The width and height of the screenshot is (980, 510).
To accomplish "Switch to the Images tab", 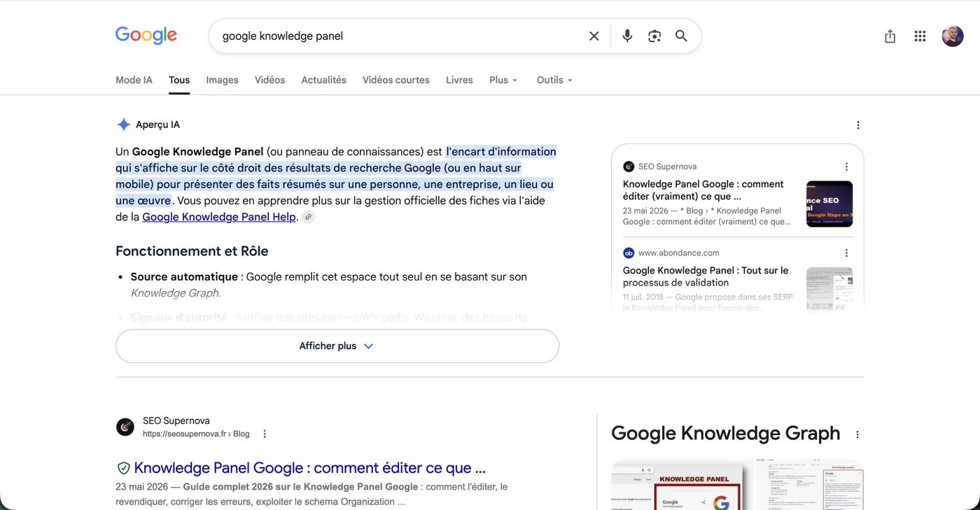I will pyautogui.click(x=222, y=80).
